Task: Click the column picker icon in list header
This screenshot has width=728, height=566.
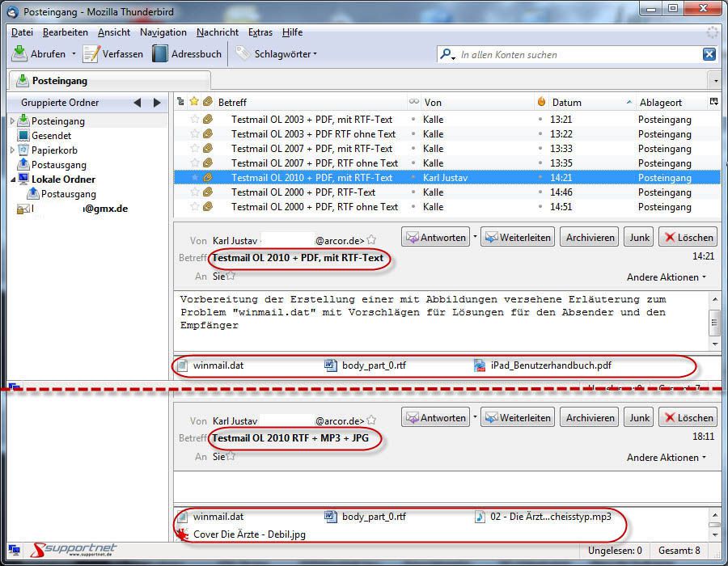Action: click(x=713, y=102)
